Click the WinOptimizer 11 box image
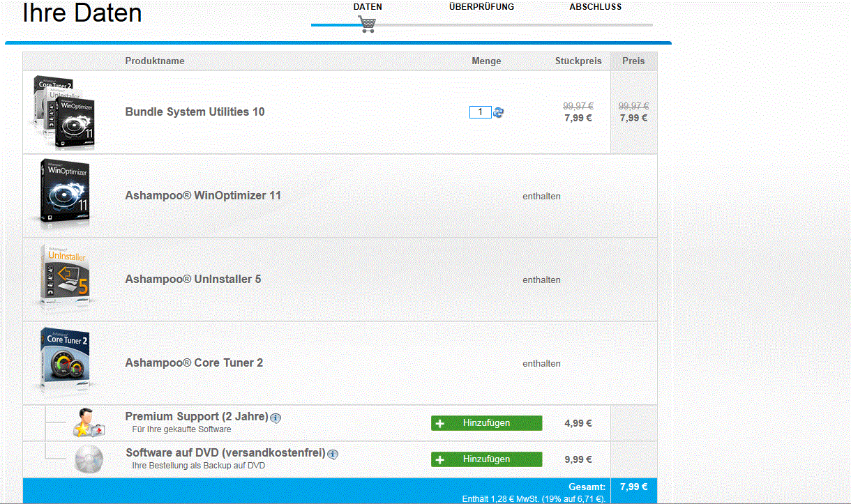The width and height of the screenshot is (851, 504). pyautogui.click(x=63, y=195)
